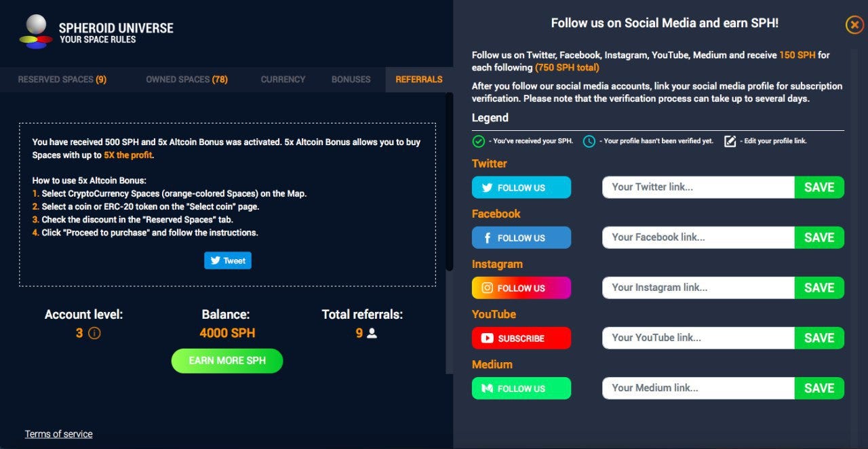868x449 pixels.
Task: Click the Tweet button
Action: tap(228, 260)
